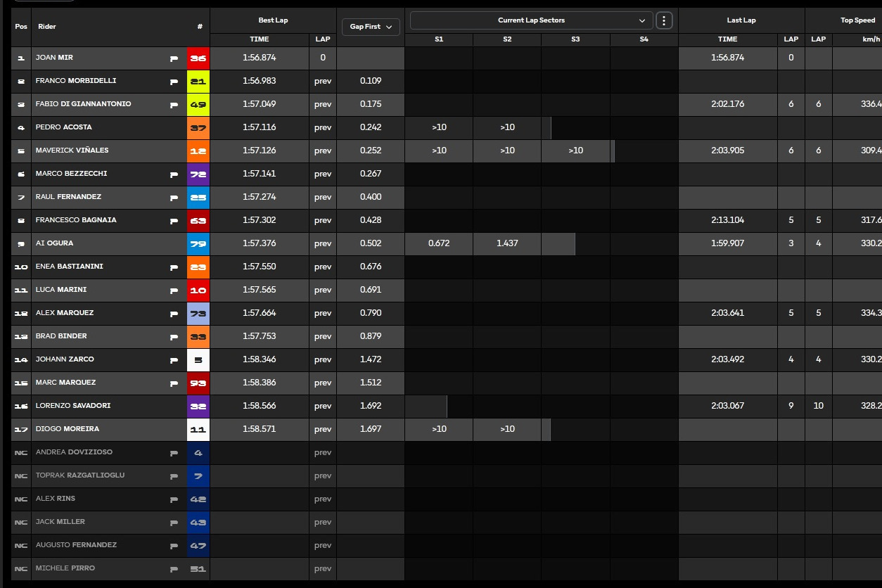The height and width of the screenshot is (588, 882).
Task: Expand the Current Lap Sectors dropdown
Action: [x=531, y=20]
